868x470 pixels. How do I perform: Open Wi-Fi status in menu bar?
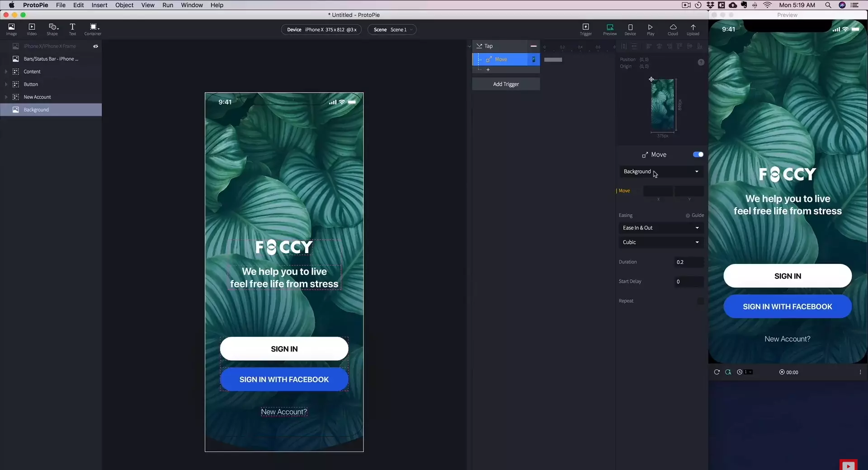767,5
